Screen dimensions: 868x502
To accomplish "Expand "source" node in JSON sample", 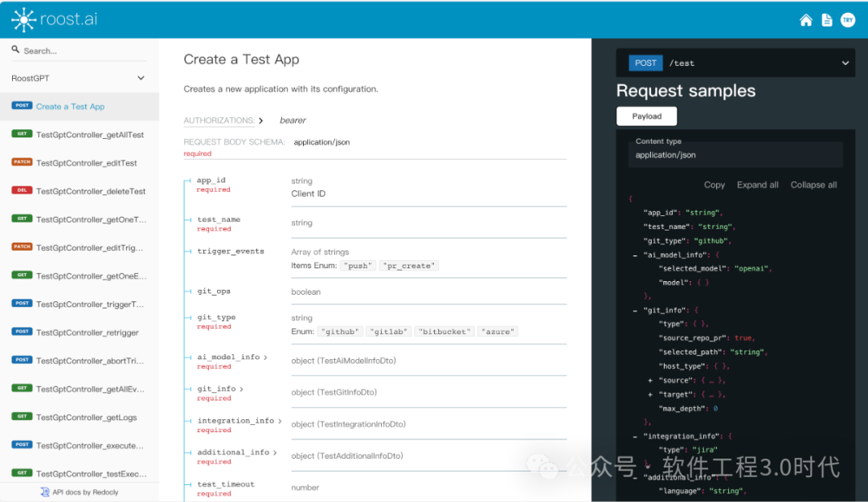I will pos(650,380).
